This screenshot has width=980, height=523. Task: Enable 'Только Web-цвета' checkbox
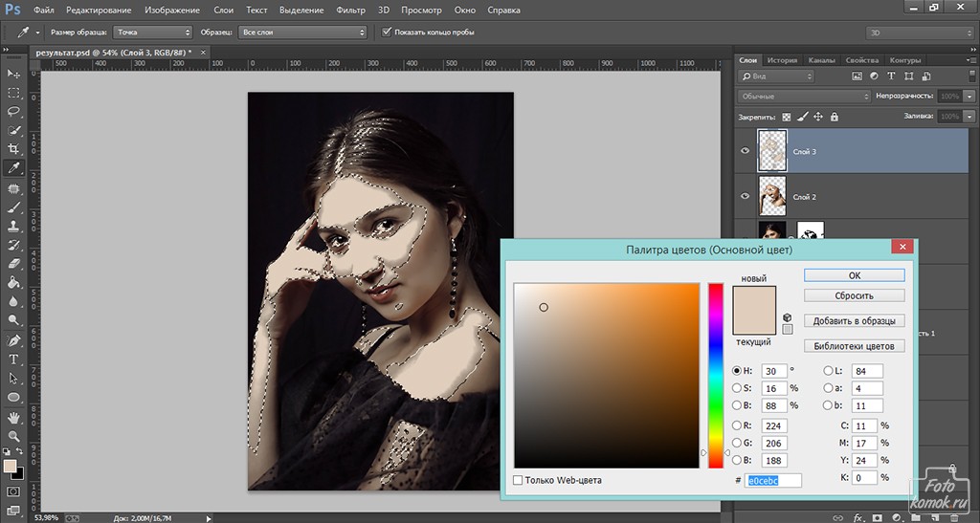(x=518, y=480)
